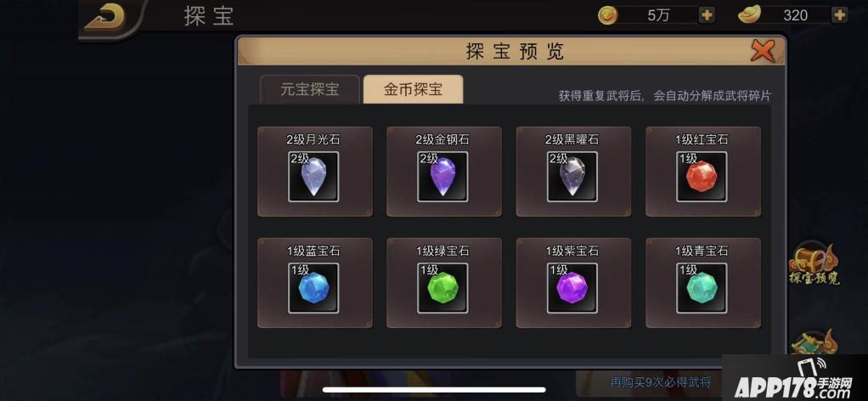Select the 2级月光石 gem icon
This screenshot has width=868, height=401.
[313, 176]
